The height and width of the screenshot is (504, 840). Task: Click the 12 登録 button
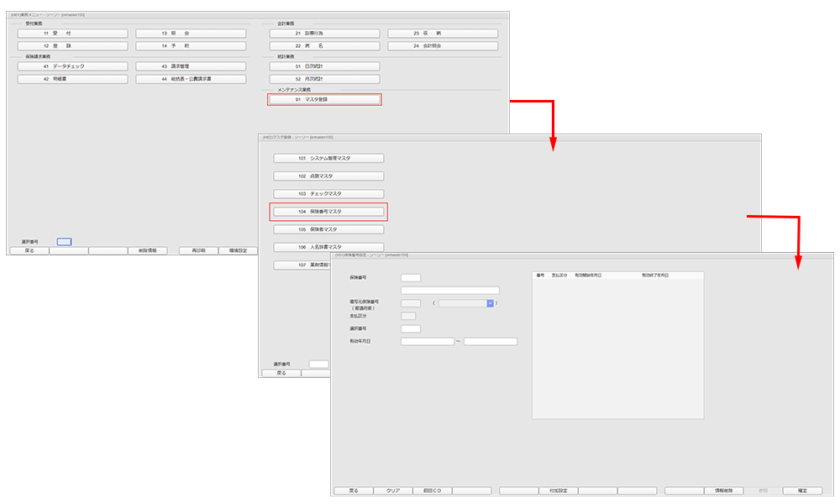click(72, 46)
